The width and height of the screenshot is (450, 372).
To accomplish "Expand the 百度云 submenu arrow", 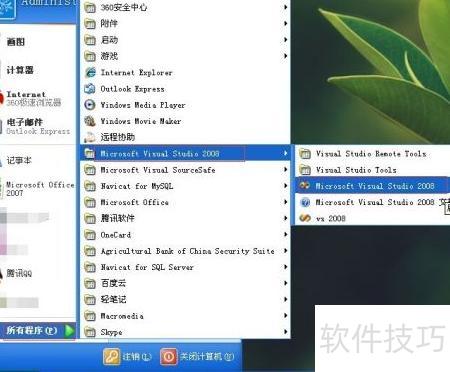I will (x=285, y=283).
